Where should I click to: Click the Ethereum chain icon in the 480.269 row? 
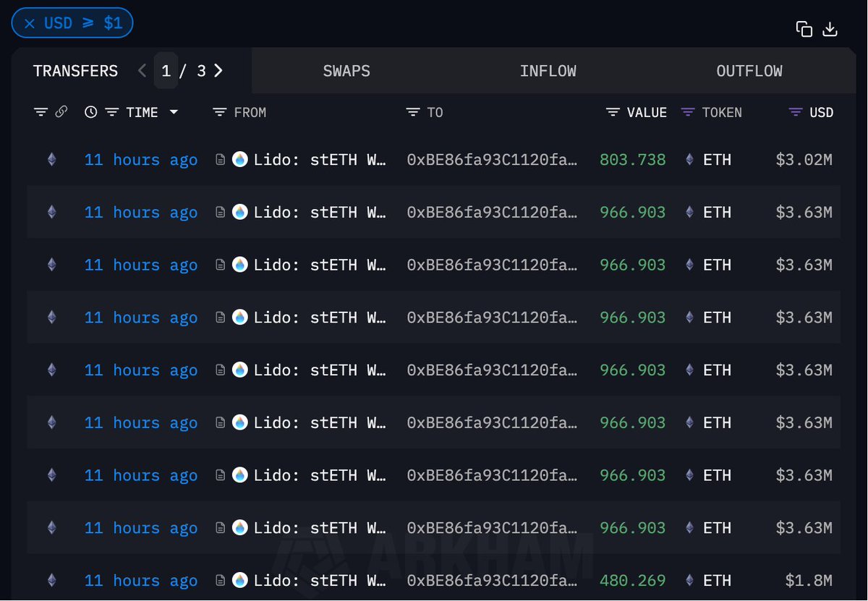pyautogui.click(x=51, y=581)
